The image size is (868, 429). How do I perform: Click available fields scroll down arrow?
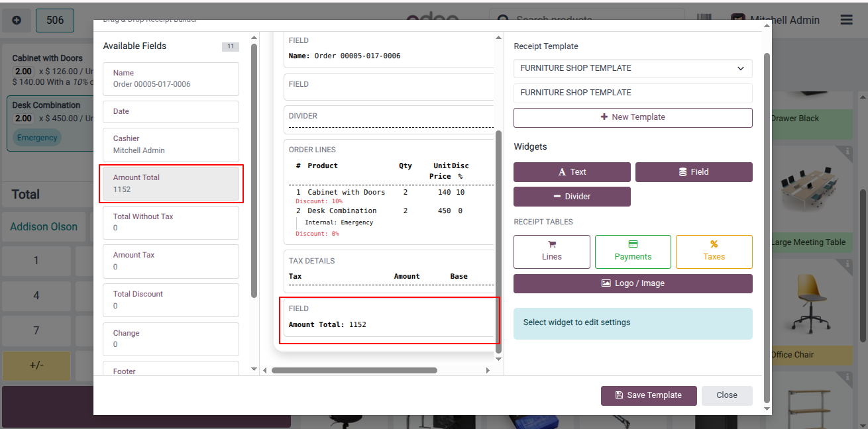pos(254,369)
